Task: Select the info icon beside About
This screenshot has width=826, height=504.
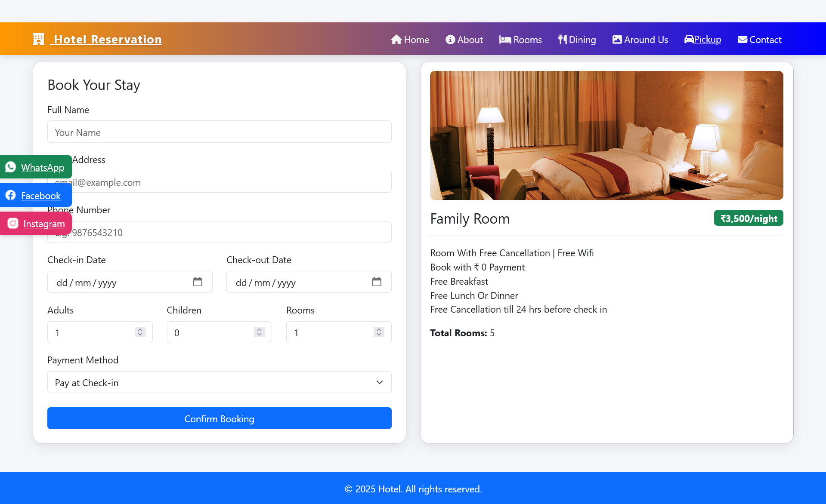Action: tap(450, 39)
